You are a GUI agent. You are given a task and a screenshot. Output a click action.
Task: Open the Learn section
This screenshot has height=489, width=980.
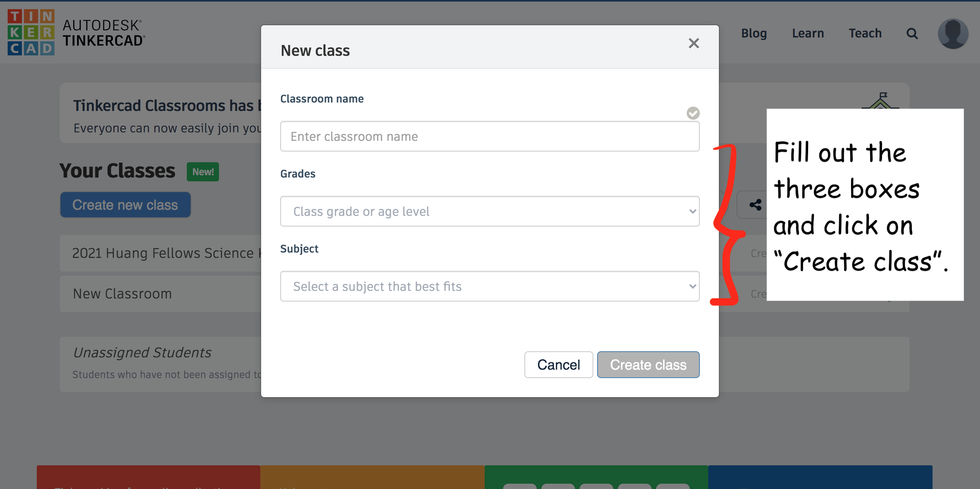click(808, 33)
